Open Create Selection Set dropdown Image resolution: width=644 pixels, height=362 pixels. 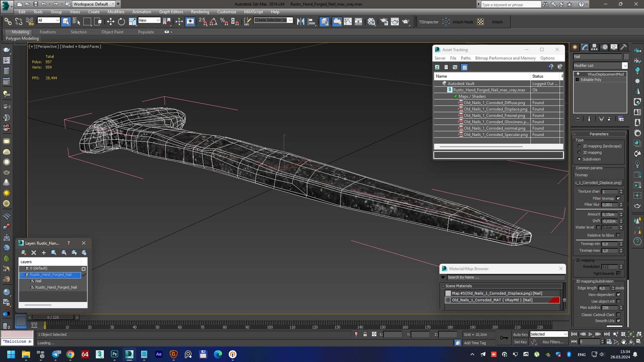tap(290, 20)
